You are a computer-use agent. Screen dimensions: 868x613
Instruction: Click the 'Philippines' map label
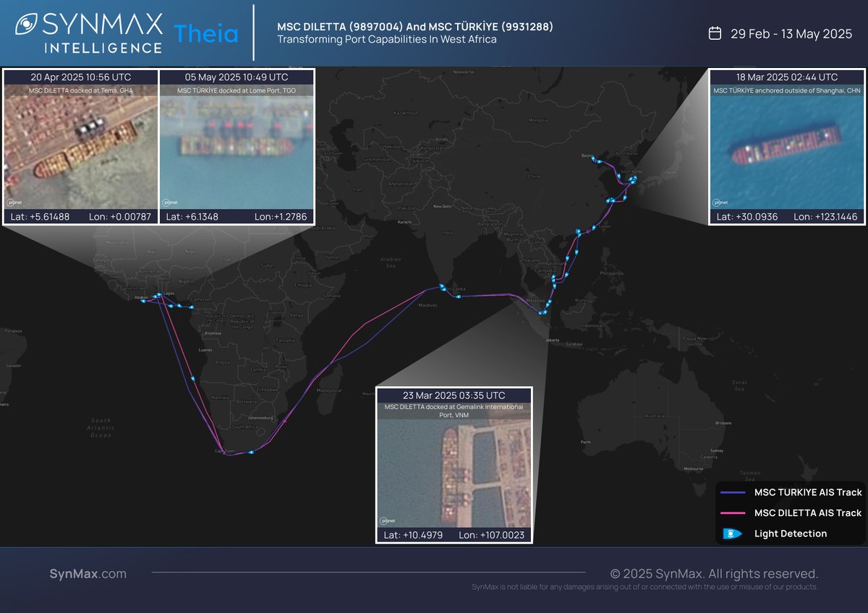pyautogui.click(x=612, y=273)
